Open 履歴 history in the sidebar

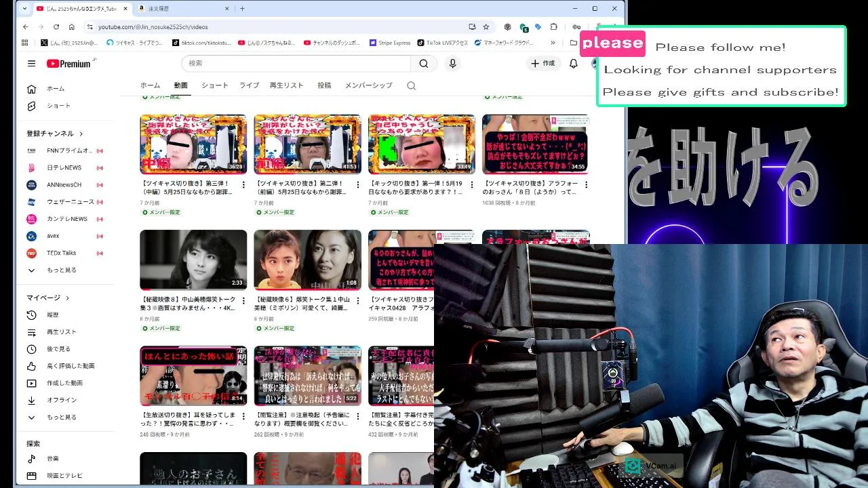(66, 314)
